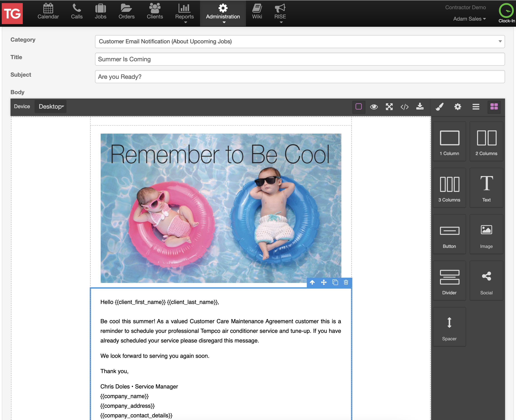Open the Category dropdown
Screen dimensions: 516x420
tap(300, 41)
